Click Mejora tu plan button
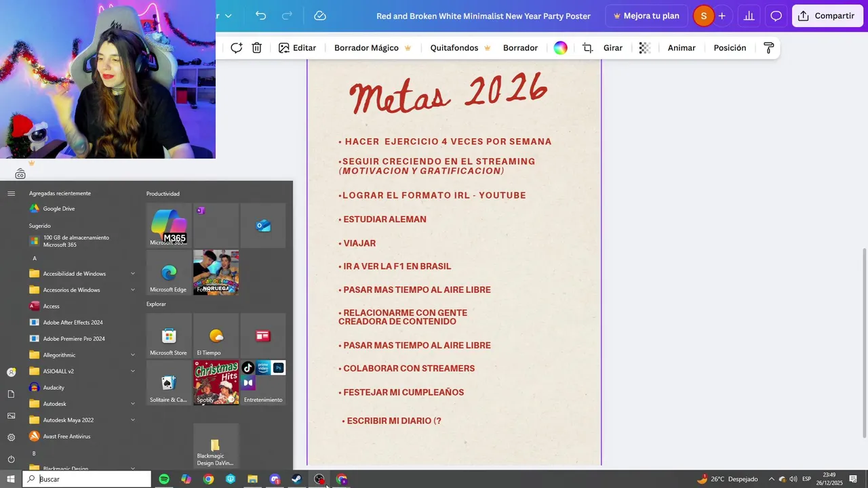868x488 pixels. pyautogui.click(x=646, y=16)
